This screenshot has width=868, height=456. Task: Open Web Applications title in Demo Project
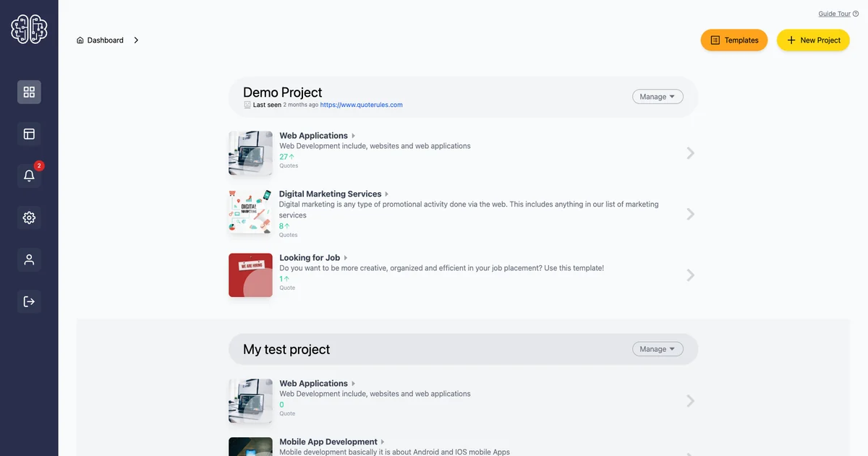pos(313,136)
